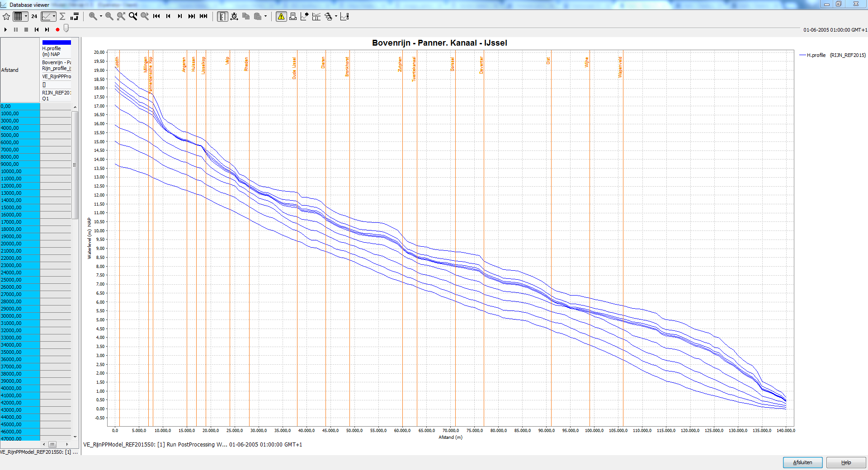Click the Afstand (m) axis label
Viewport: 868px width, 470px height.
click(x=450, y=437)
